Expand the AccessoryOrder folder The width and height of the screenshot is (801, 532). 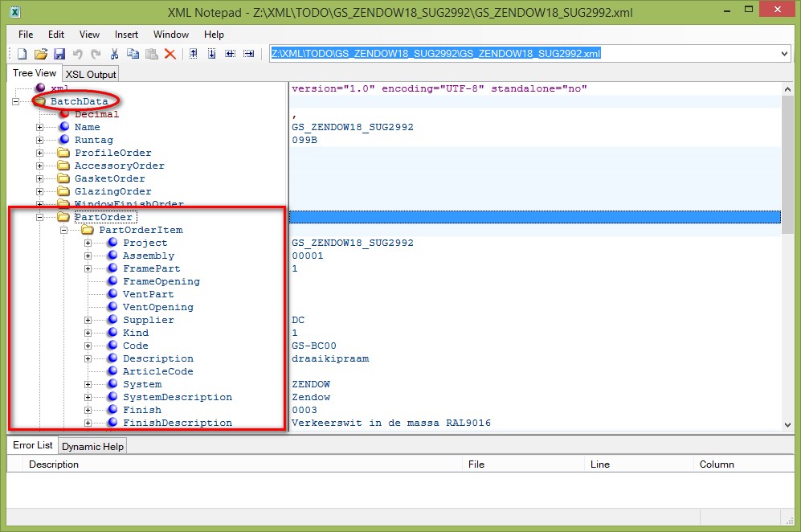[40, 166]
